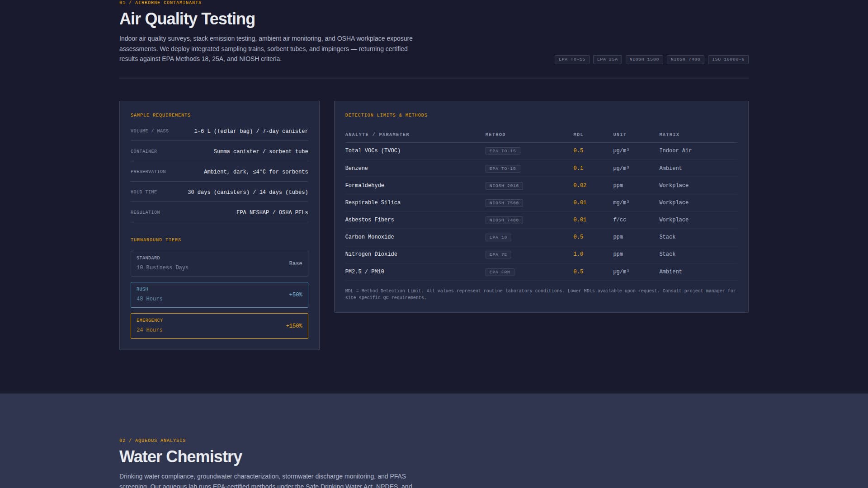
Task: Open the EPA TO-15 method chip for Benzene
Action: [x=504, y=168]
